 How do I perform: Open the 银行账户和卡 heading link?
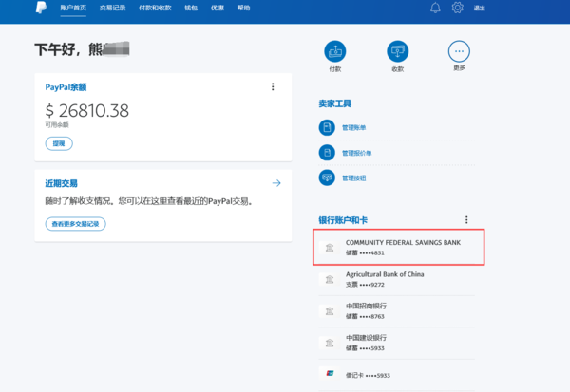click(x=343, y=220)
